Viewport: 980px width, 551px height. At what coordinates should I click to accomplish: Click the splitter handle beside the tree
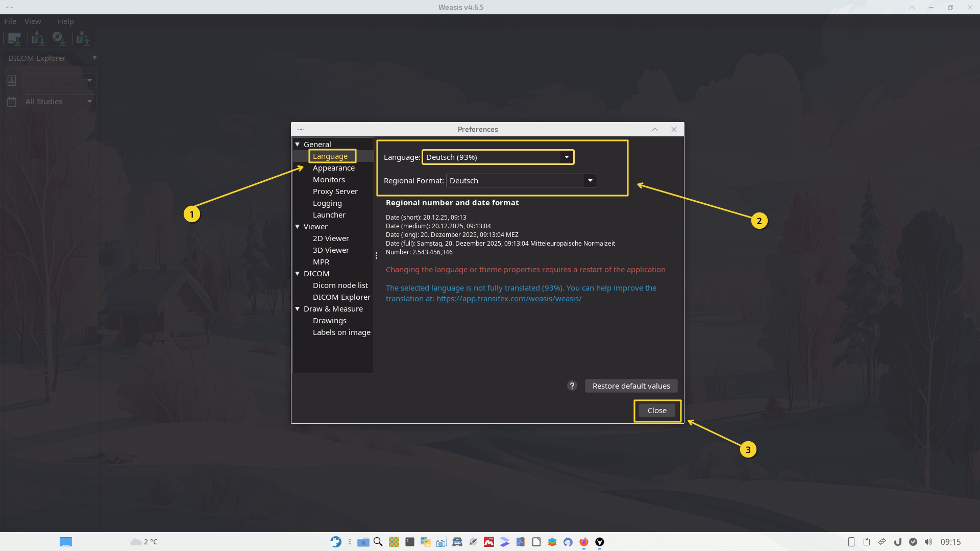click(x=376, y=255)
